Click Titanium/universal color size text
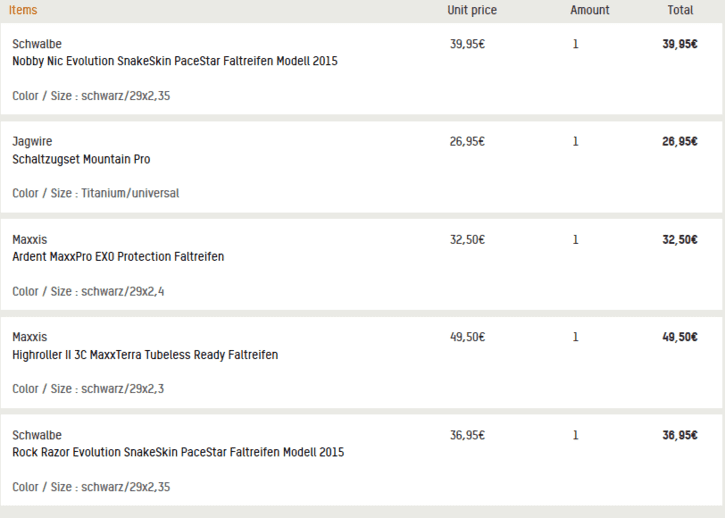The image size is (725, 518). tap(130, 193)
